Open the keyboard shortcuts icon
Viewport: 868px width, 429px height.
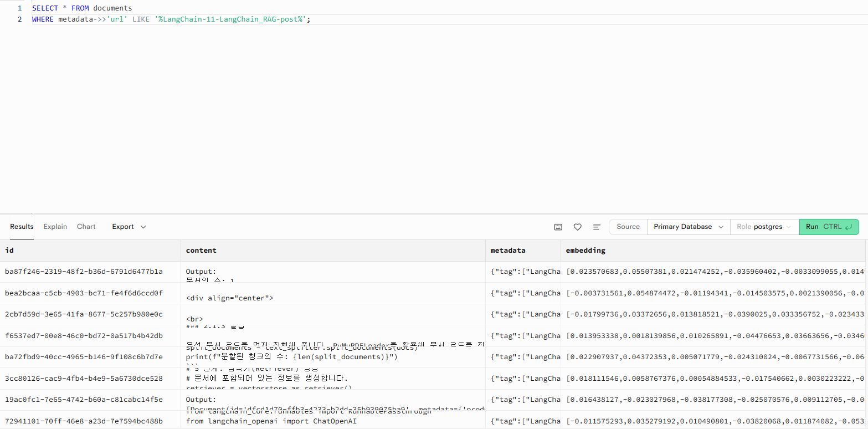tap(558, 227)
